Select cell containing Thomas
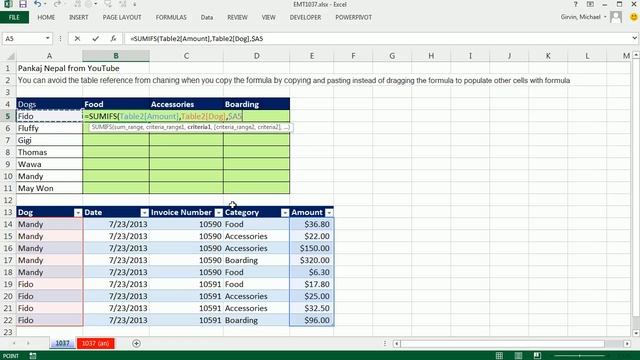This screenshot has height=360, width=640. (49, 152)
